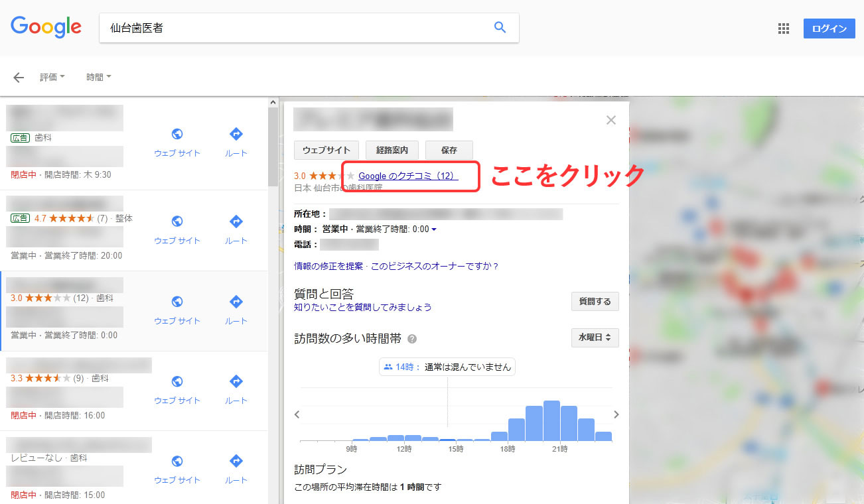The height and width of the screenshot is (504, 864).
Task: Click the ウェブサイト button in detail panel
Action: click(x=326, y=150)
